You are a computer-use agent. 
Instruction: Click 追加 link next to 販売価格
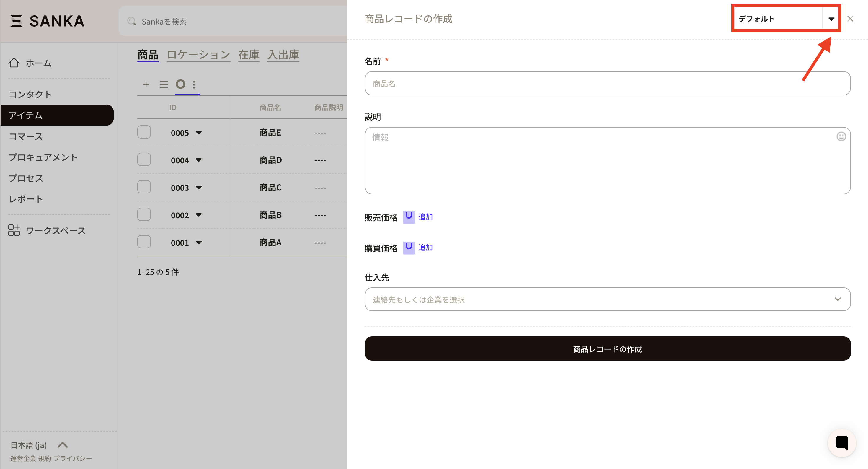pyautogui.click(x=425, y=217)
